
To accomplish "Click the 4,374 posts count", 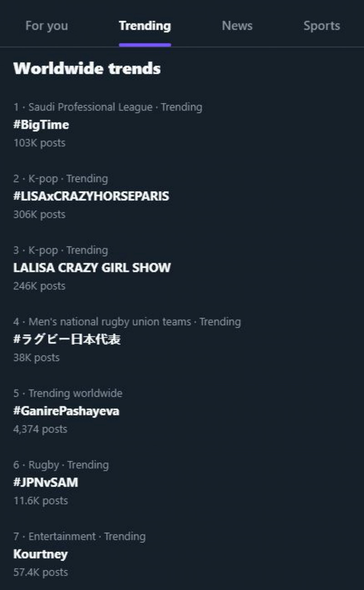I will coord(40,429).
